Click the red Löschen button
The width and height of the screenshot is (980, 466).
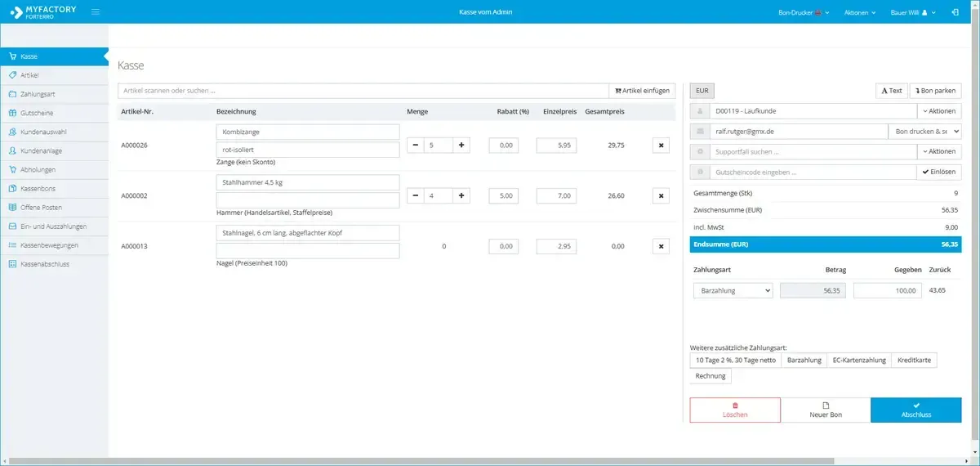tap(735, 410)
